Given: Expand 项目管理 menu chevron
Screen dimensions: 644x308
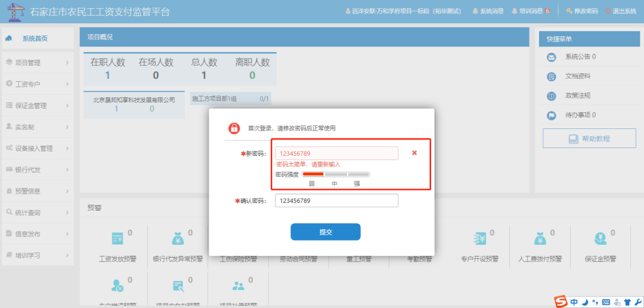Looking at the screenshot, I should (67, 63).
